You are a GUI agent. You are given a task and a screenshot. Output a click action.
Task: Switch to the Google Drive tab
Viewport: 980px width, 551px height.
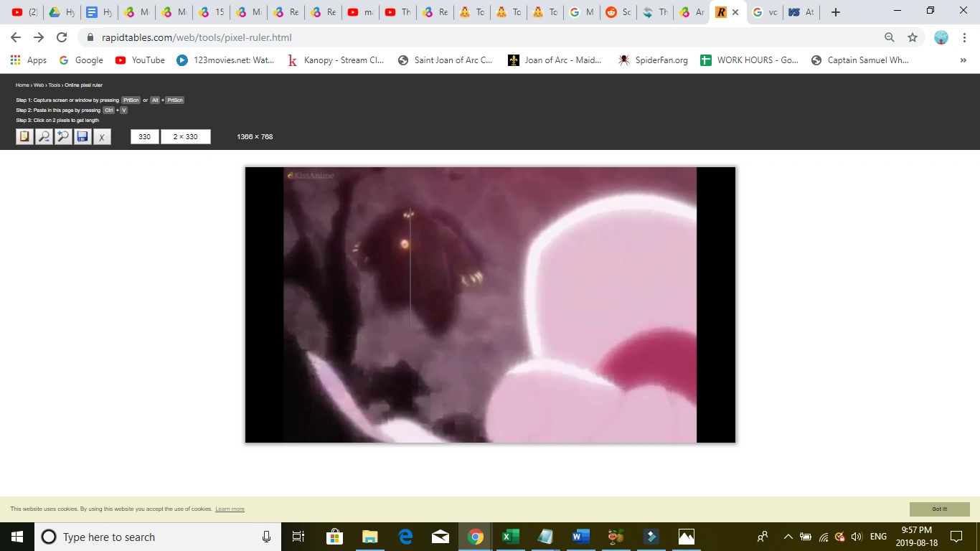(62, 12)
